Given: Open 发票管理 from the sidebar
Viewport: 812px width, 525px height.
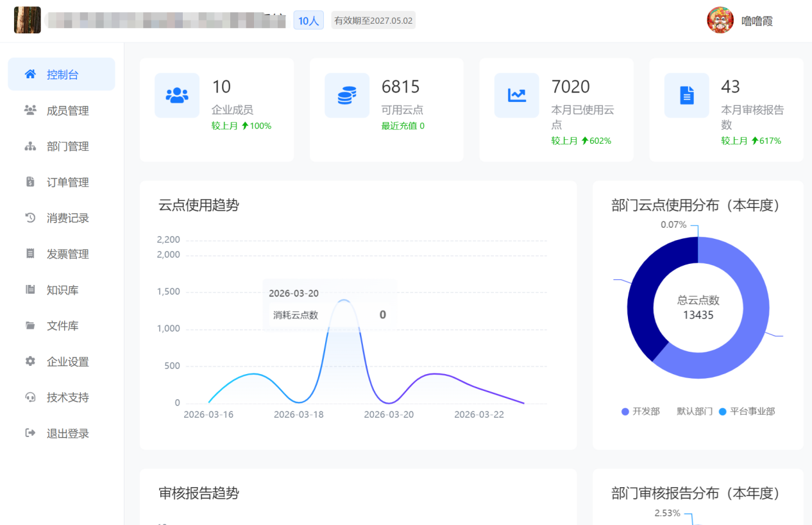Looking at the screenshot, I should (67, 254).
